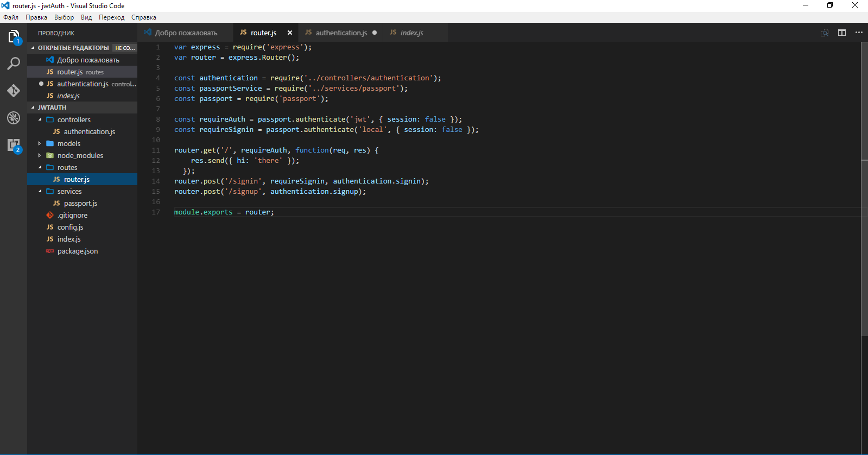The width and height of the screenshot is (868, 455).
Task: Click folder icon of models
Action: 50,143
